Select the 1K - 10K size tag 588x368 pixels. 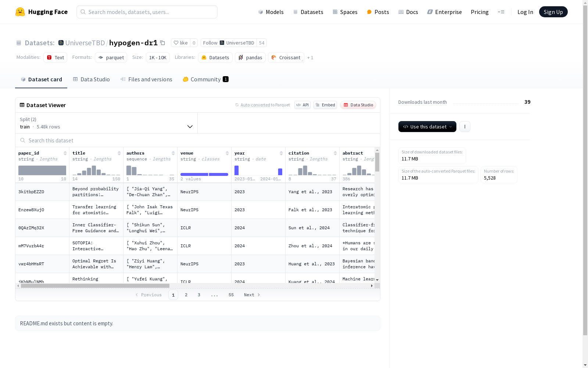[158, 57]
